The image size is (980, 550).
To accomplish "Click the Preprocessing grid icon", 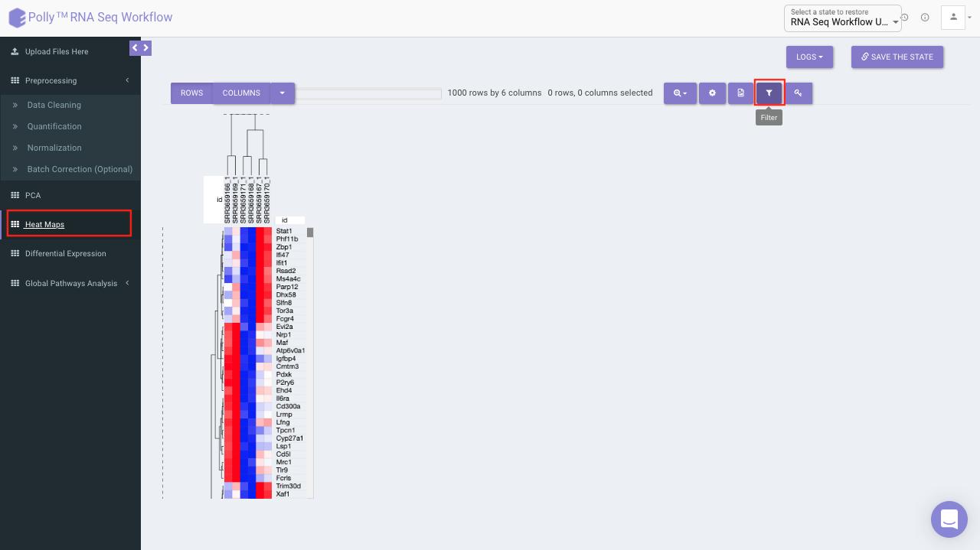I will (15, 80).
